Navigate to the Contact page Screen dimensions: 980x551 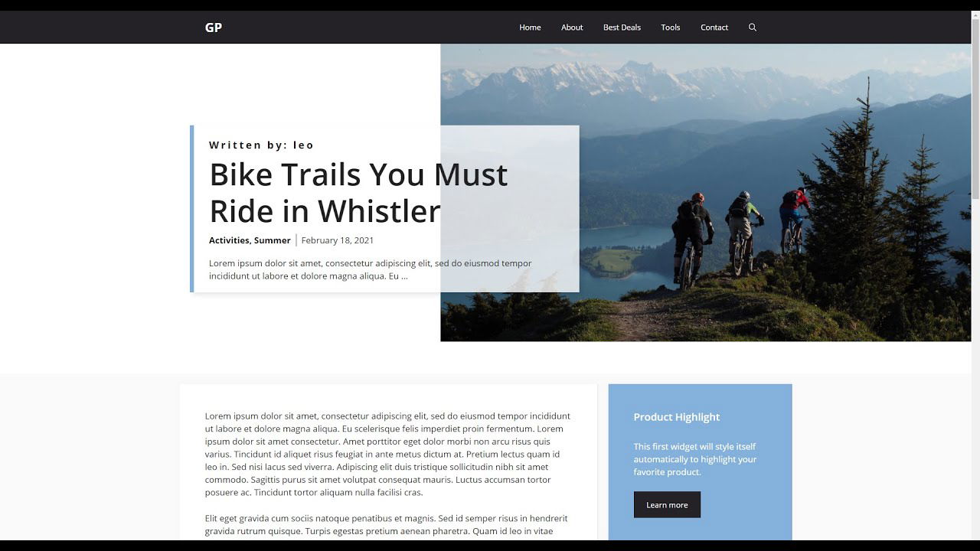pyautogui.click(x=714, y=28)
